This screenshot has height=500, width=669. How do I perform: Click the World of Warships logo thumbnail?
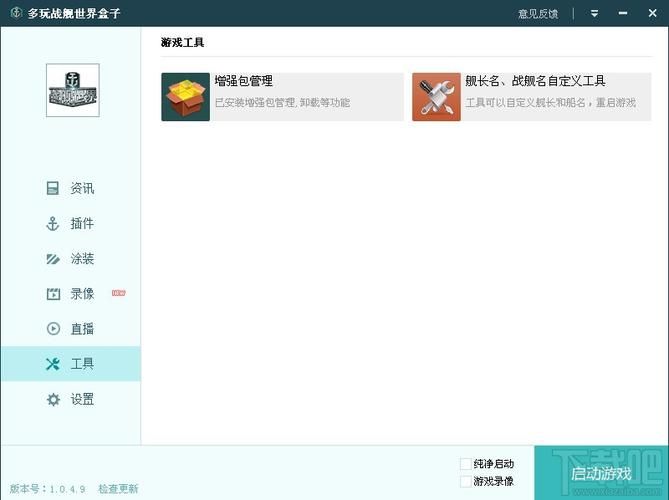click(x=73, y=90)
